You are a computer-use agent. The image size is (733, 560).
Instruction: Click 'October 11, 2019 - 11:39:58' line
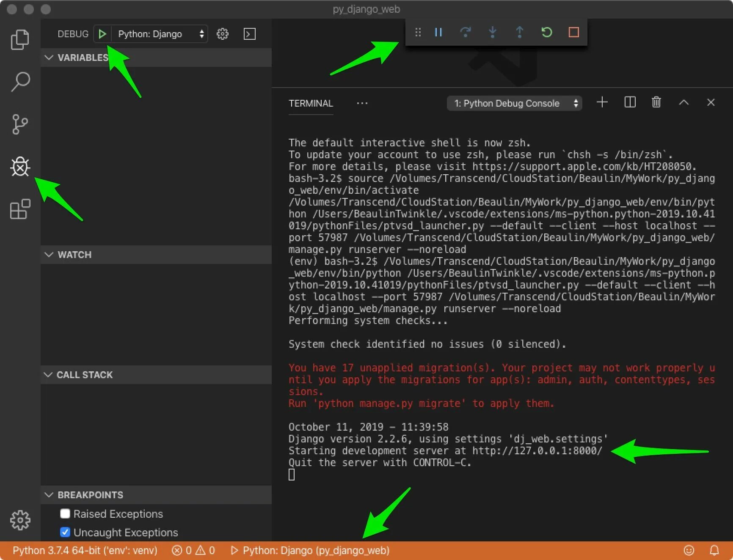coord(368,427)
